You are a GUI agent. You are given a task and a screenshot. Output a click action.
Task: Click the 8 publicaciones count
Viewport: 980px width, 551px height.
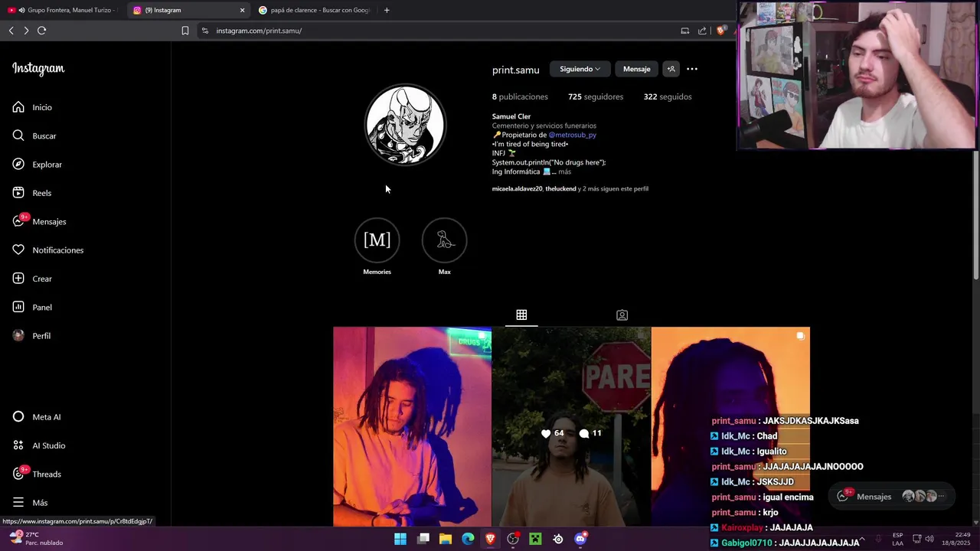click(x=520, y=96)
